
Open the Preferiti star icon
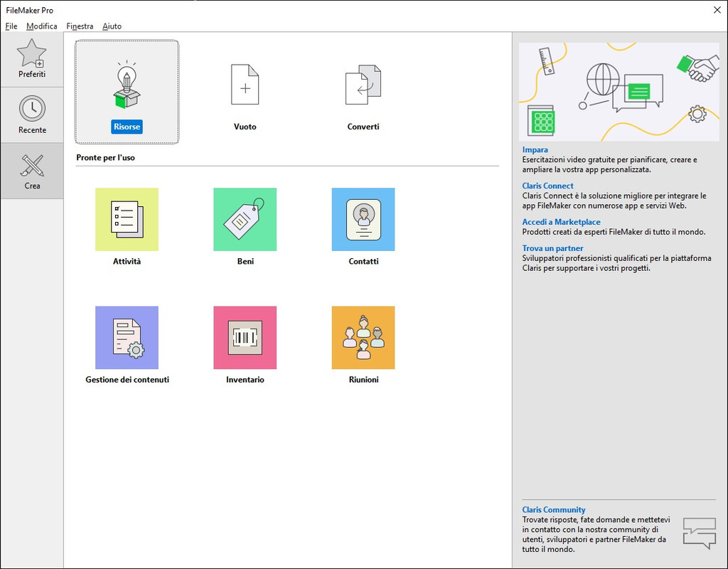[x=31, y=53]
